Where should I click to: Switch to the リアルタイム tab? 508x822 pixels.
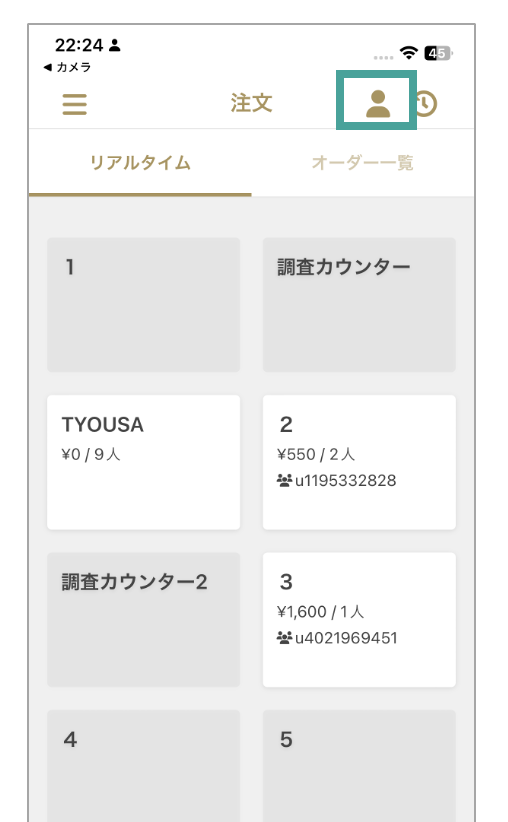[x=140, y=163]
